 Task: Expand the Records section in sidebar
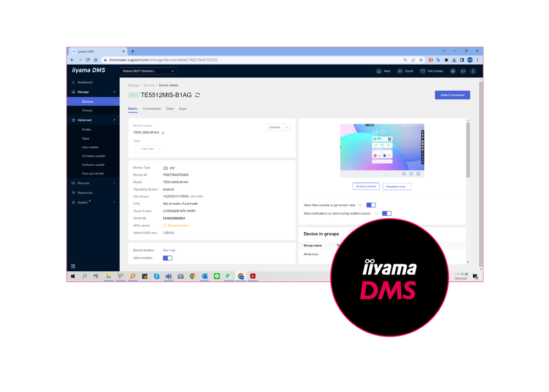[93, 183]
